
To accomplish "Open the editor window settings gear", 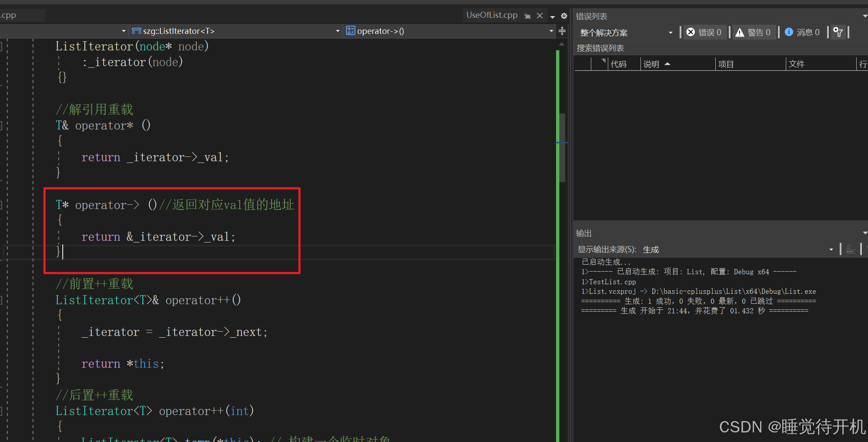I will click(564, 16).
